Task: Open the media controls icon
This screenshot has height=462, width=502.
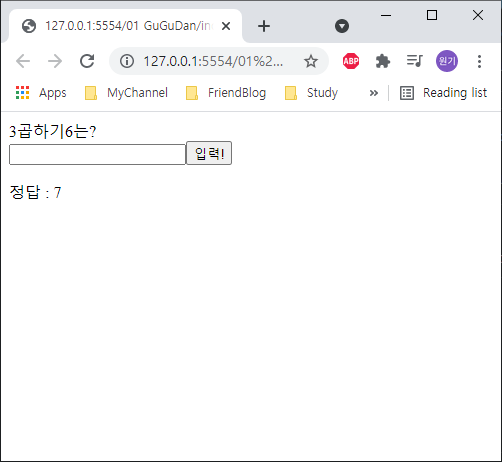Action: point(415,61)
